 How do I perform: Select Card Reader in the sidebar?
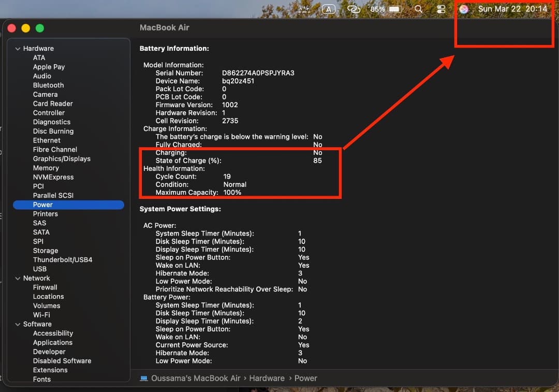coord(53,104)
